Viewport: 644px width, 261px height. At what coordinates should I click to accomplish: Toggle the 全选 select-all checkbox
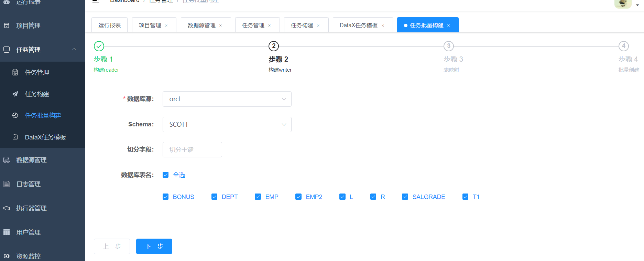[x=166, y=175]
